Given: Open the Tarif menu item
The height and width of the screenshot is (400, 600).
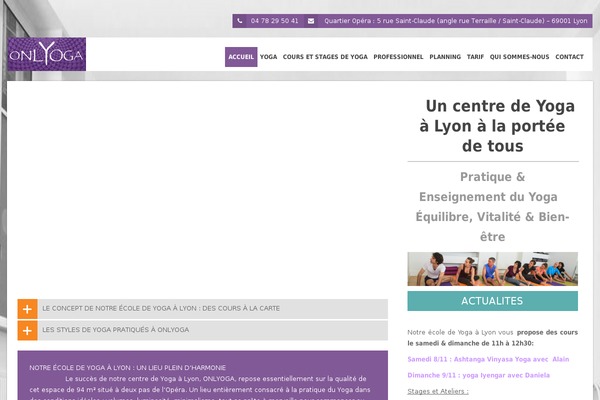Looking at the screenshot, I should point(475,57).
